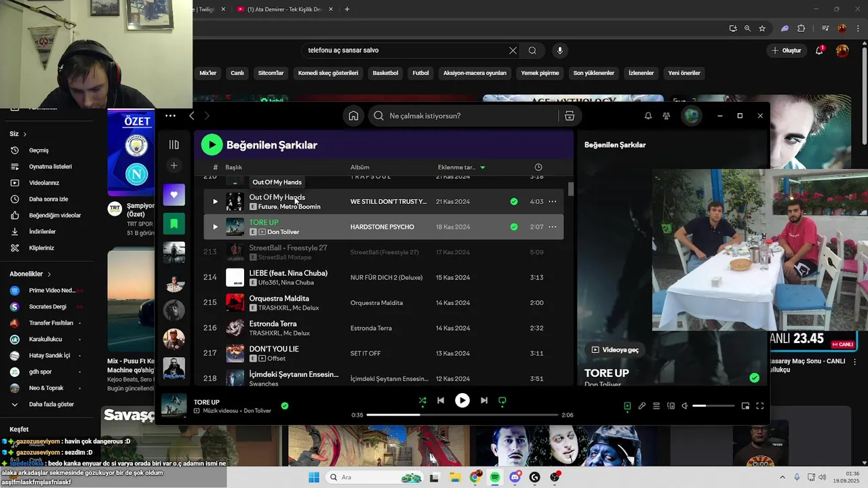The height and width of the screenshot is (488, 868).
Task: Start YouTube voice search microphone
Action: pyautogui.click(x=559, y=50)
